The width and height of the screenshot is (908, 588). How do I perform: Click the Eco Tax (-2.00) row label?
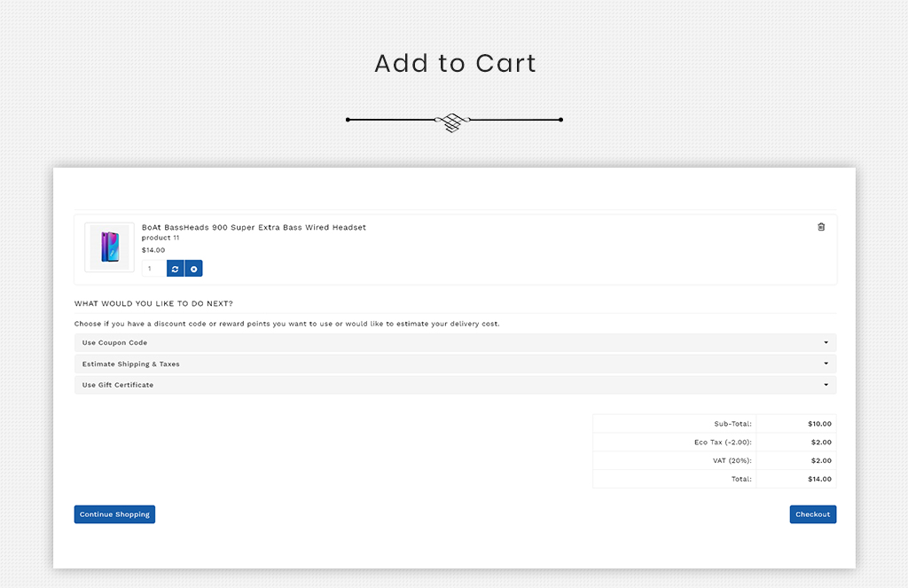click(x=723, y=442)
